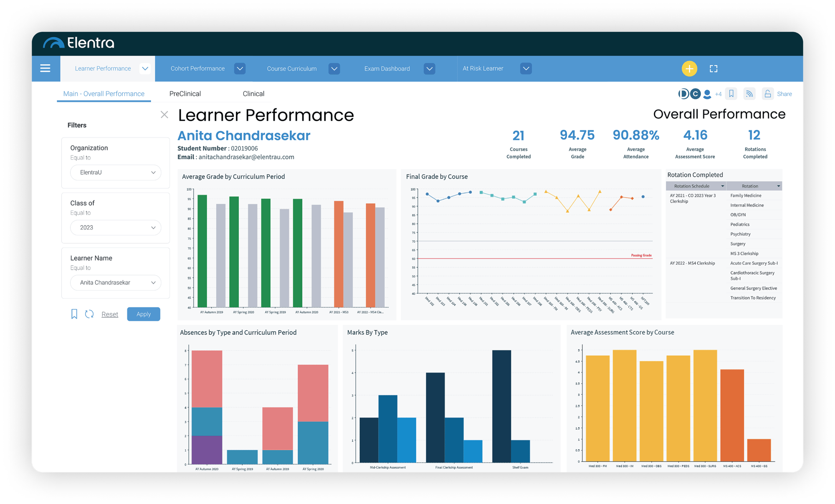835x504 pixels.
Task: Click the filter bookmark icon beside Reset
Action: [74, 314]
